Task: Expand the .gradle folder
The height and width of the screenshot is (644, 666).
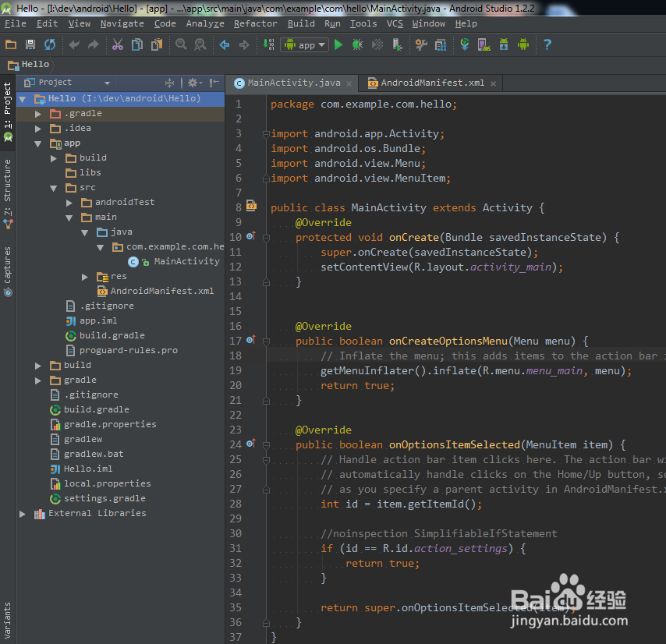Action: point(38,114)
